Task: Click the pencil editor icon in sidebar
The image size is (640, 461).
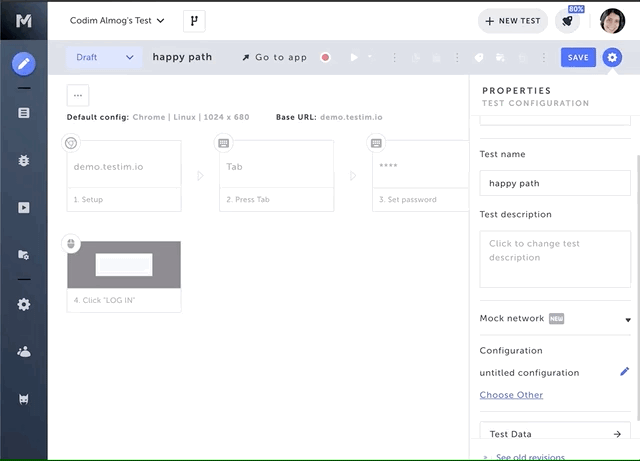Action: point(23,64)
